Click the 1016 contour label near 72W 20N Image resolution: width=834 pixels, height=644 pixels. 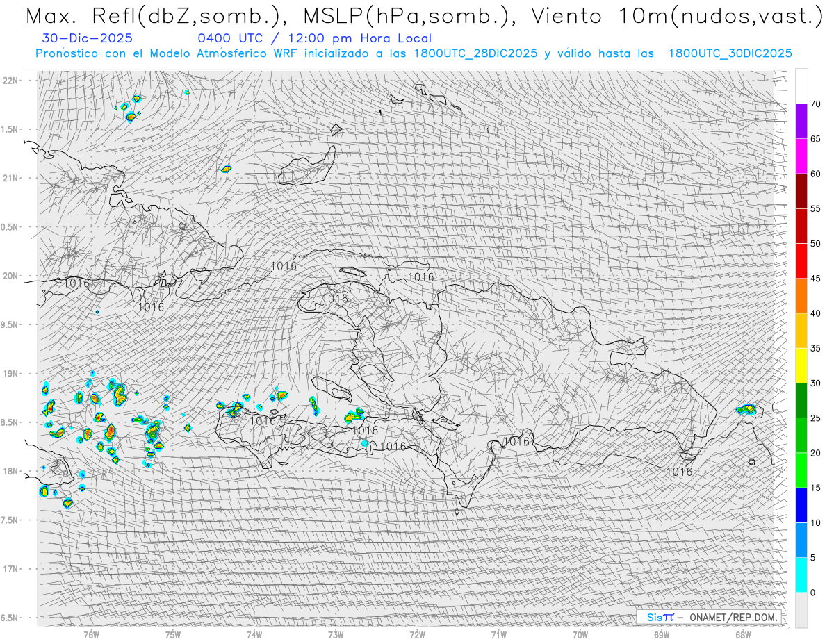(420, 277)
